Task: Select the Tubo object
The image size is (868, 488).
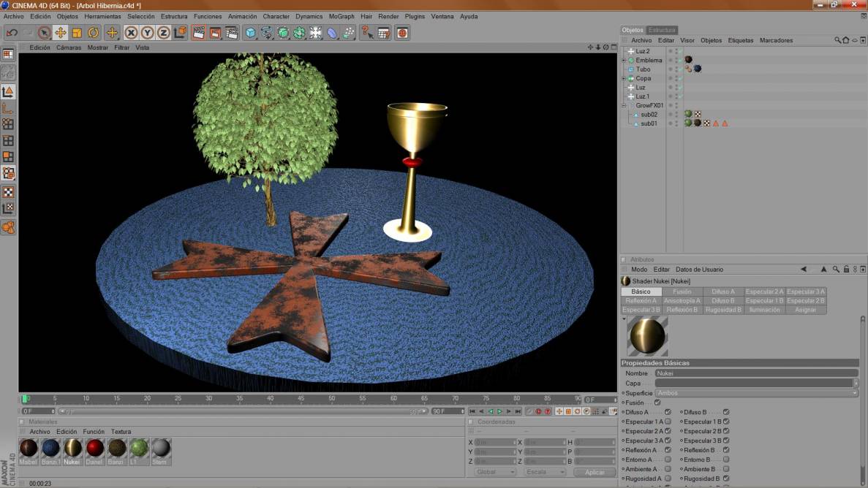Action: click(643, 69)
